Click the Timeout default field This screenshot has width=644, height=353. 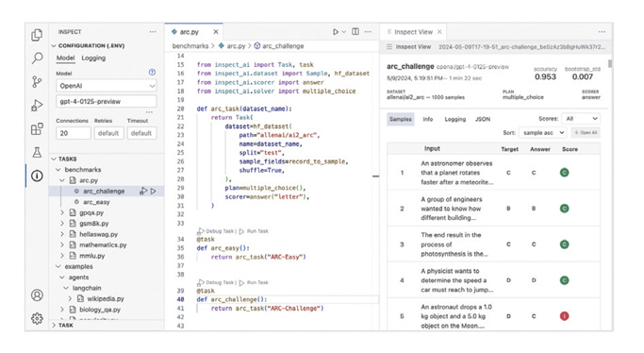[141, 133]
